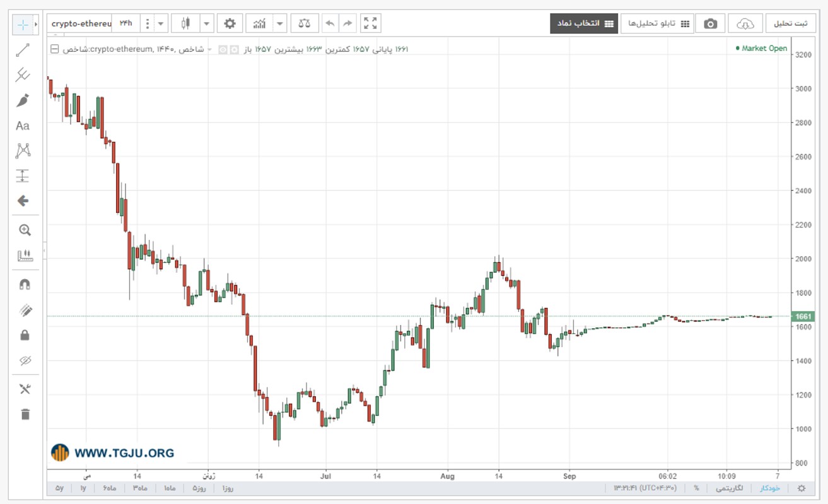Activate the zoom in magnifier tool
This screenshot has height=504, width=828.
[25, 230]
